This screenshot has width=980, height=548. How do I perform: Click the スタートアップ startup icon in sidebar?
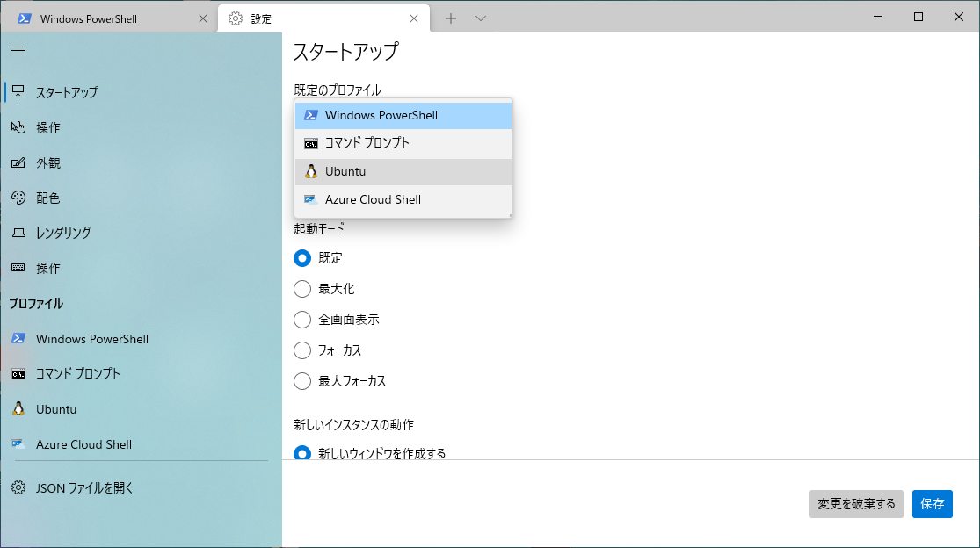point(18,92)
